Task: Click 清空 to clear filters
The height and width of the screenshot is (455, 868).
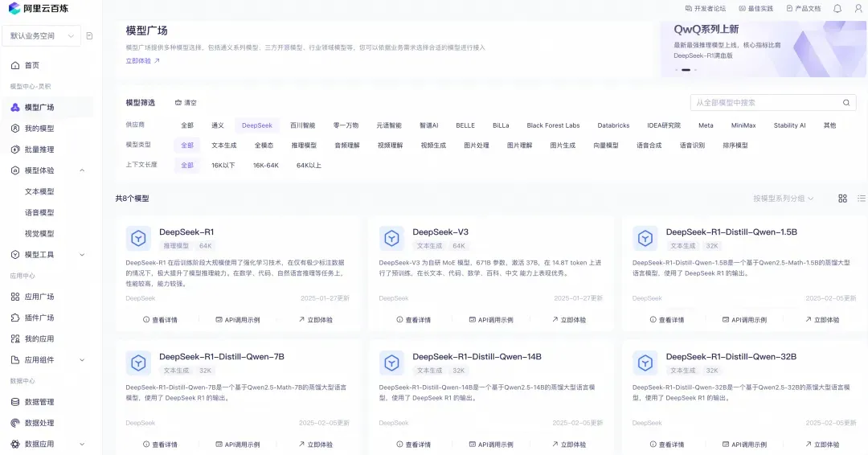Action: coord(186,102)
